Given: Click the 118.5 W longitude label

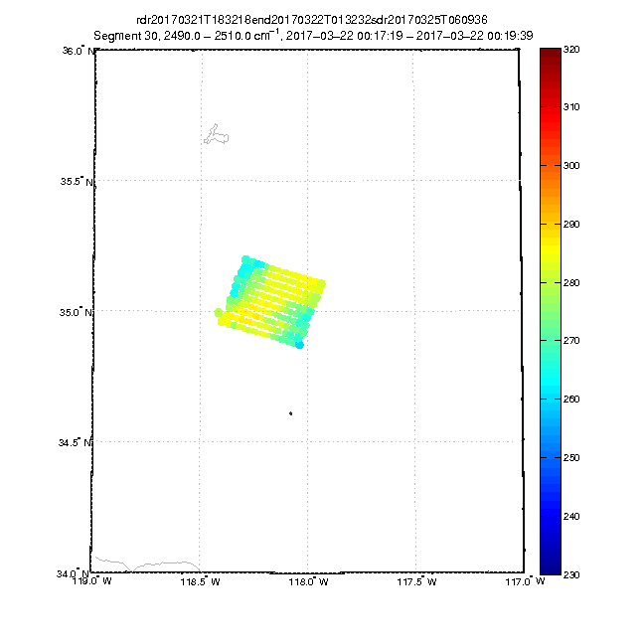Looking at the screenshot, I should [201, 583].
